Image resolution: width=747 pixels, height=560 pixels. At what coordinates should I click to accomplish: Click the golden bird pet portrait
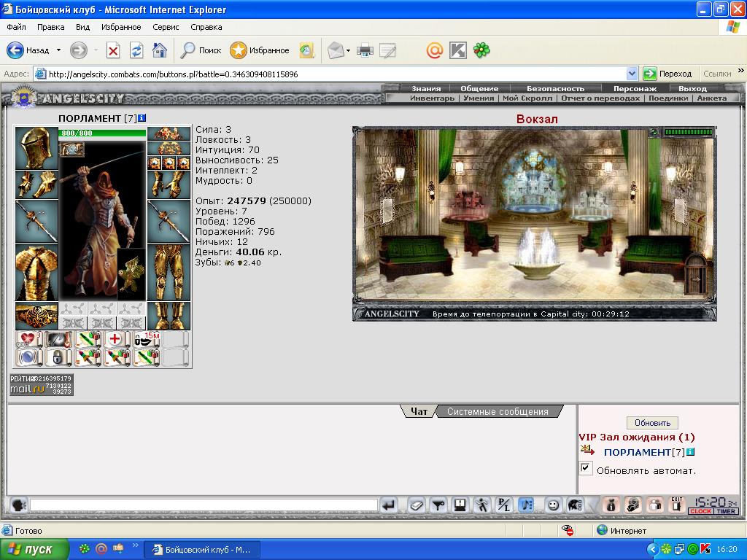(131, 274)
